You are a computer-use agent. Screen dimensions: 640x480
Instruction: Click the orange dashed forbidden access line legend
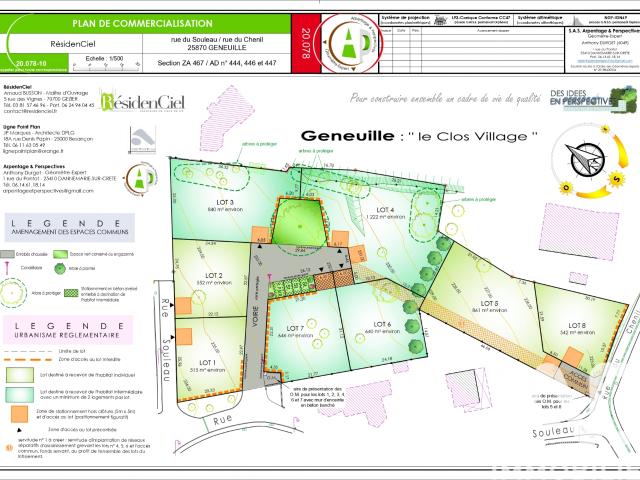[28, 360]
